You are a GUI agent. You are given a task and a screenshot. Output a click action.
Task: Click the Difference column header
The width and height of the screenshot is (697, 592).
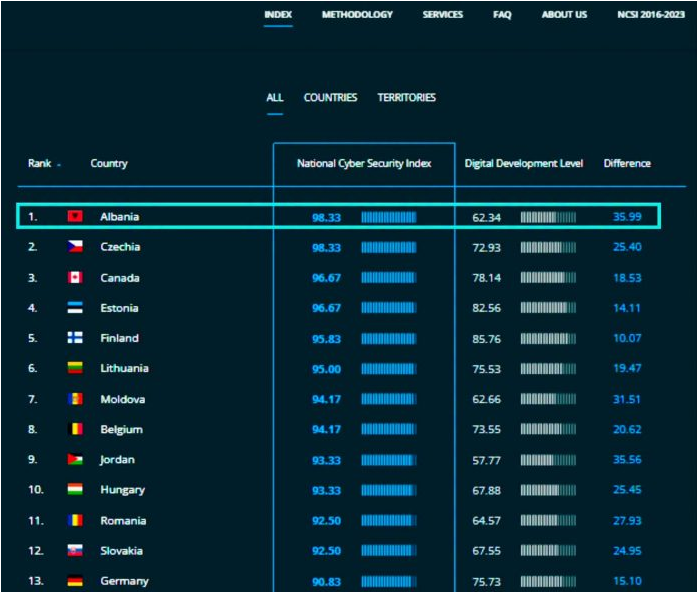point(627,163)
